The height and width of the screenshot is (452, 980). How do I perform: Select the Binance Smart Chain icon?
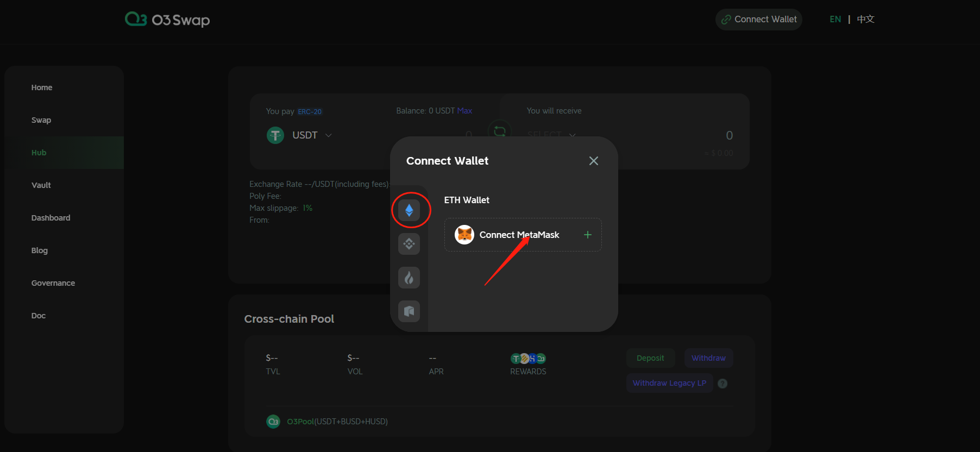(x=409, y=244)
